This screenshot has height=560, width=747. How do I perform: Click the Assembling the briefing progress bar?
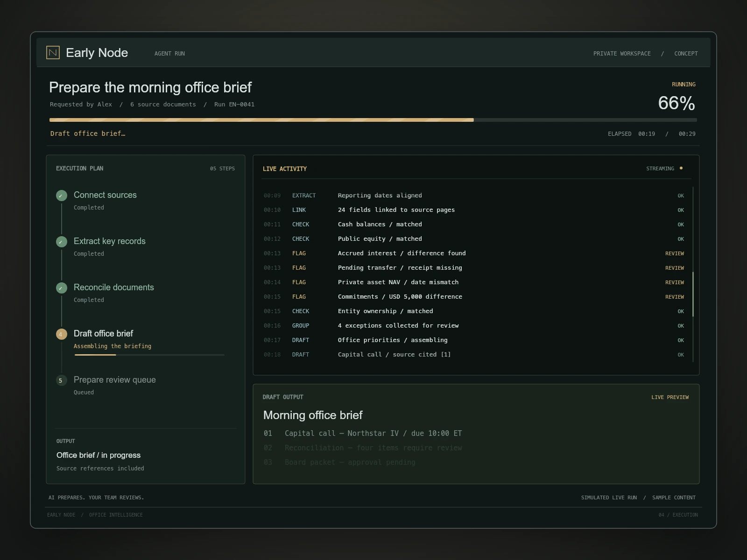click(149, 355)
